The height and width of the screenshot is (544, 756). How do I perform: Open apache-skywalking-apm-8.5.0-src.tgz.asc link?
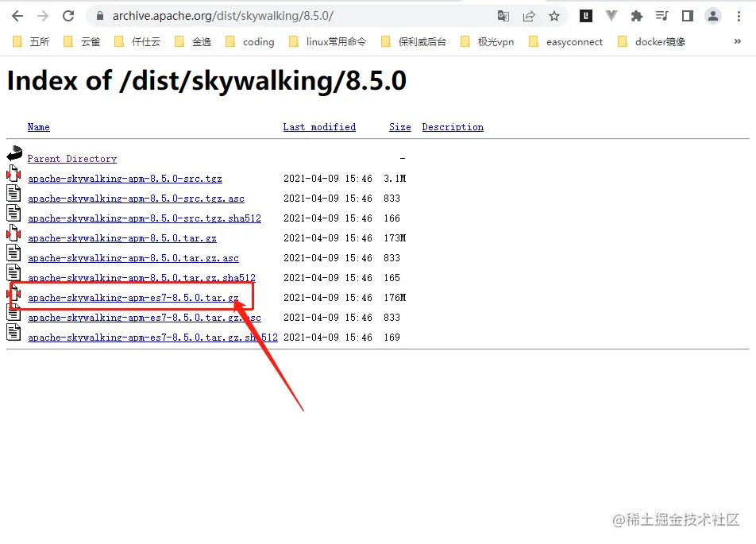tap(136, 199)
